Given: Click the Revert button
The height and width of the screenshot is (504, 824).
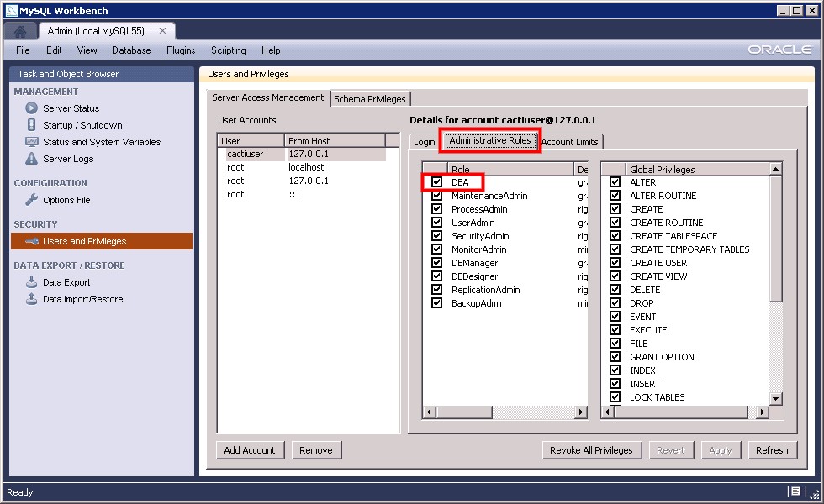Looking at the screenshot, I should [x=671, y=450].
